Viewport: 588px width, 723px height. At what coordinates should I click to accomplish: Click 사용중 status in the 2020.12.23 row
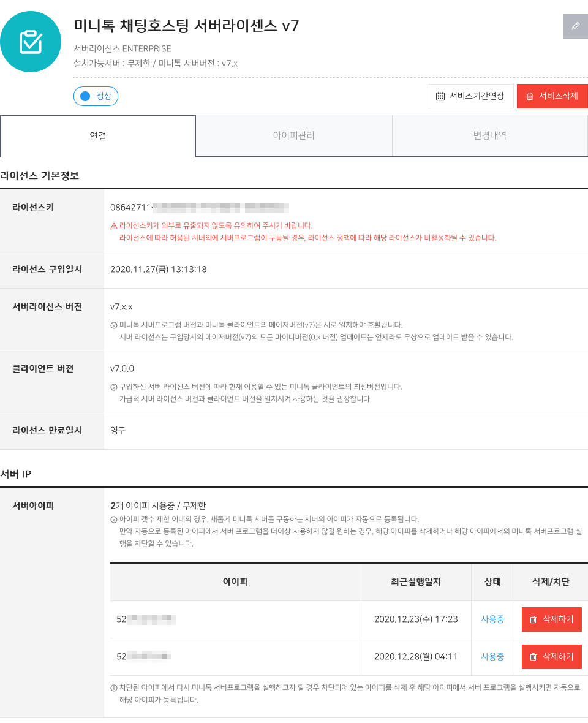(492, 619)
